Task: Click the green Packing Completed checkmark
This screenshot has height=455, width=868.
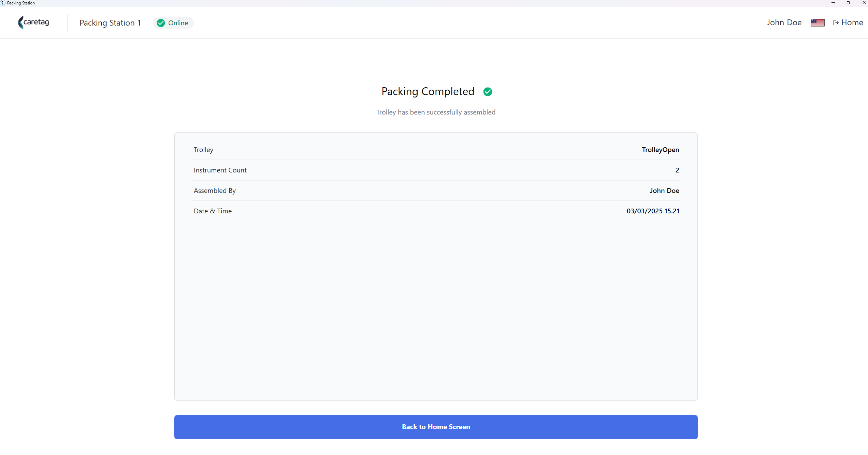Action: 488,92
